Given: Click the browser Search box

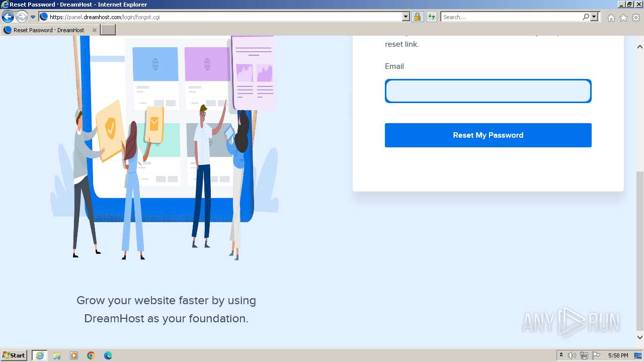Looking at the screenshot, I should (511, 17).
